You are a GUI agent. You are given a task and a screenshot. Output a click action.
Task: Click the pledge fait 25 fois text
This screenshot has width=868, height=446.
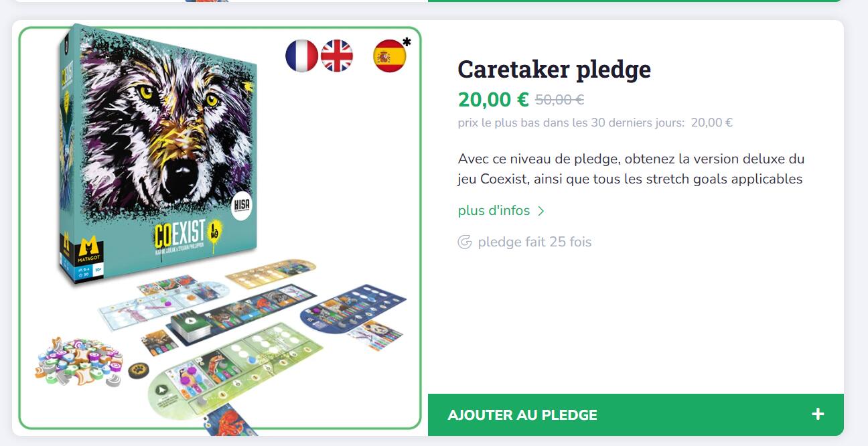(x=534, y=242)
